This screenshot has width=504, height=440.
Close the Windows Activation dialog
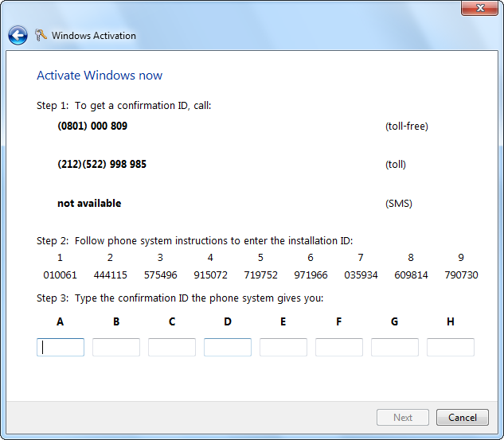[479, 8]
